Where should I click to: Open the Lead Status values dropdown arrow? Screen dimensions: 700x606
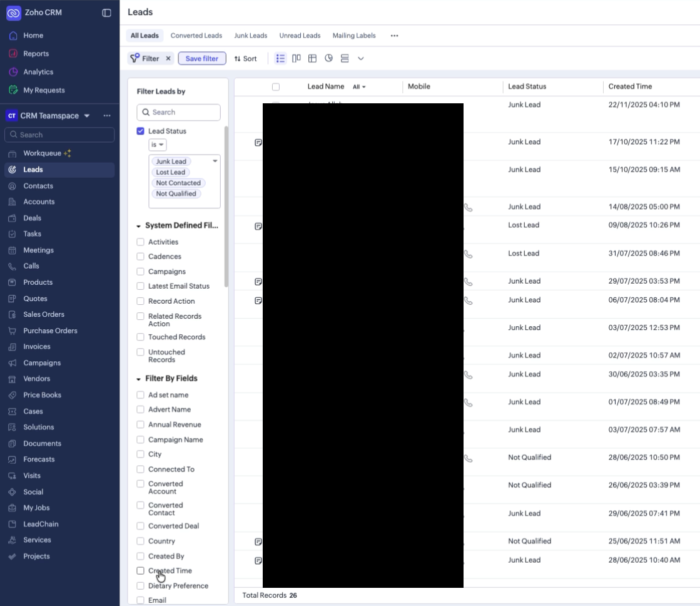pyautogui.click(x=215, y=161)
